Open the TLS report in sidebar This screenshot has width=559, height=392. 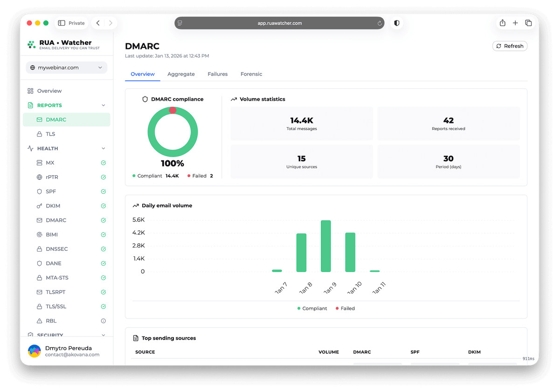[x=66, y=134]
